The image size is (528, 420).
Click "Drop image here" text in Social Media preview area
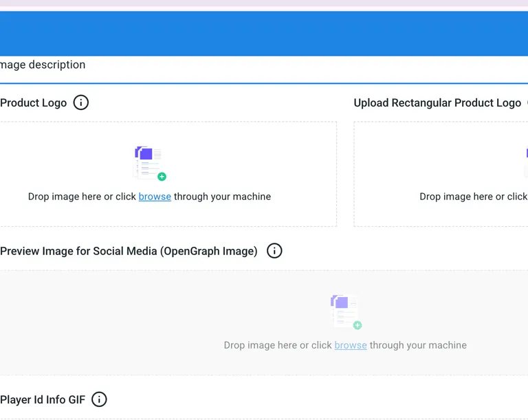[261, 345]
